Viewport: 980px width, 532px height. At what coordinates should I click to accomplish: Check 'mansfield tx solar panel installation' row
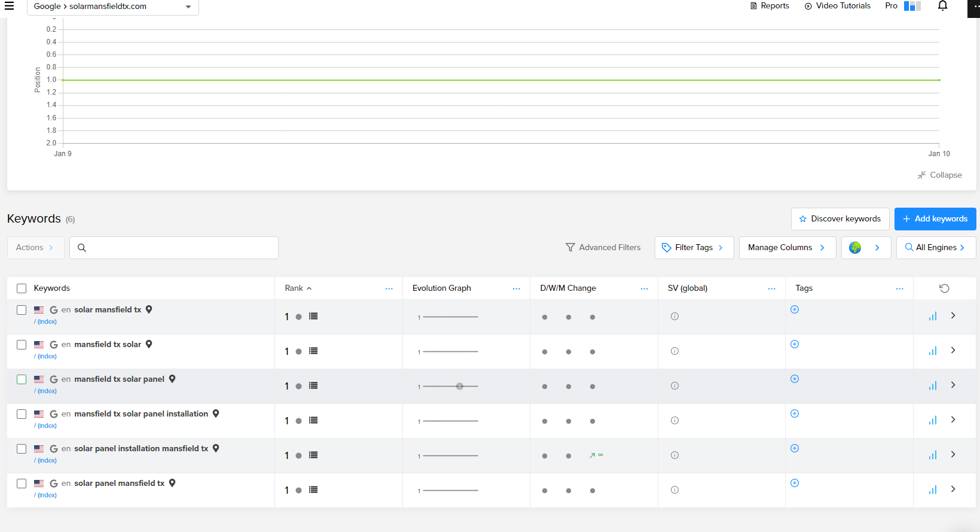pyautogui.click(x=22, y=414)
